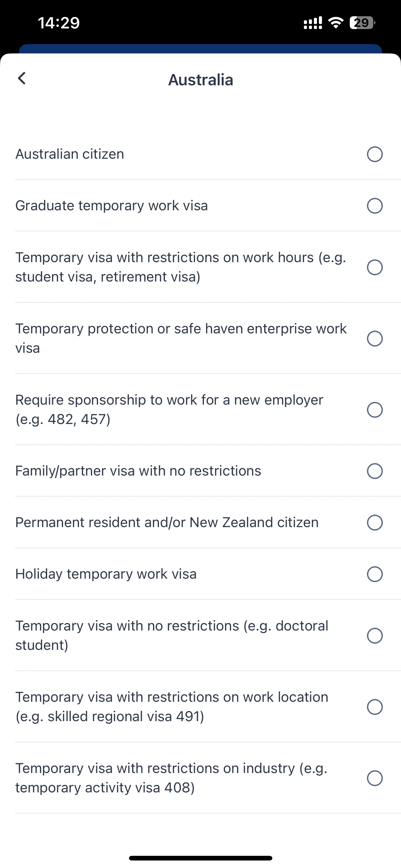This screenshot has width=401, height=868.
Task: Tap the battery indicator icon
Action: (x=362, y=23)
